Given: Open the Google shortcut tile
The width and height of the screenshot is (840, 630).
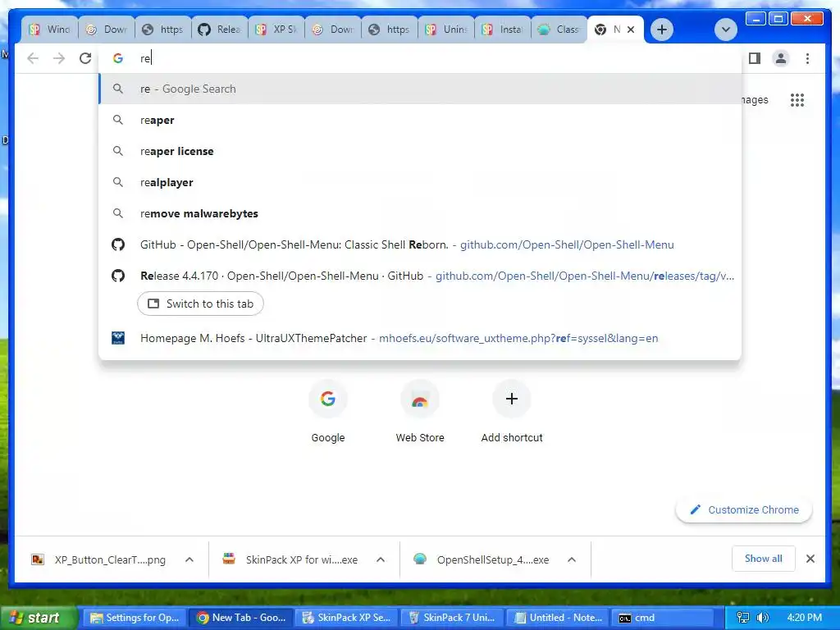Looking at the screenshot, I should point(328,412).
